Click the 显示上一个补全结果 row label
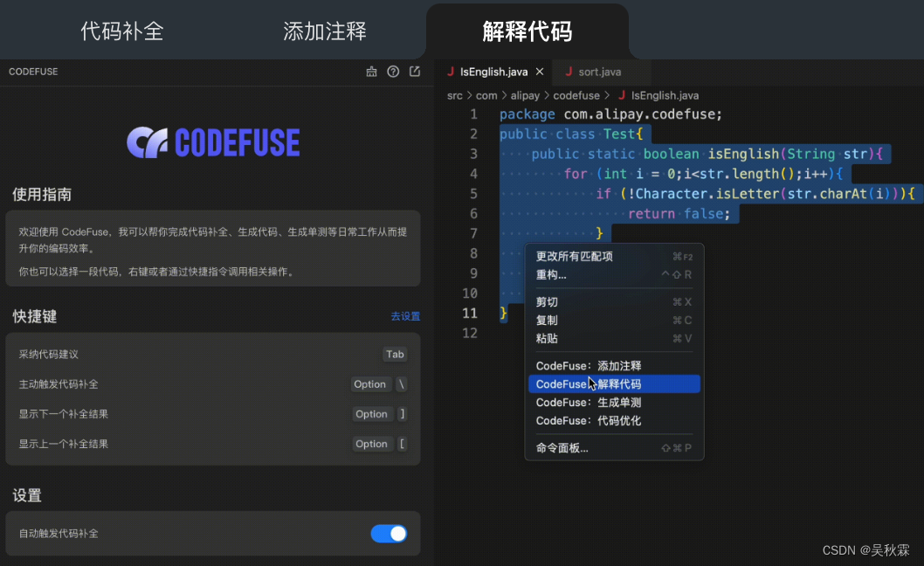Screen dimensions: 924x566 [63, 444]
